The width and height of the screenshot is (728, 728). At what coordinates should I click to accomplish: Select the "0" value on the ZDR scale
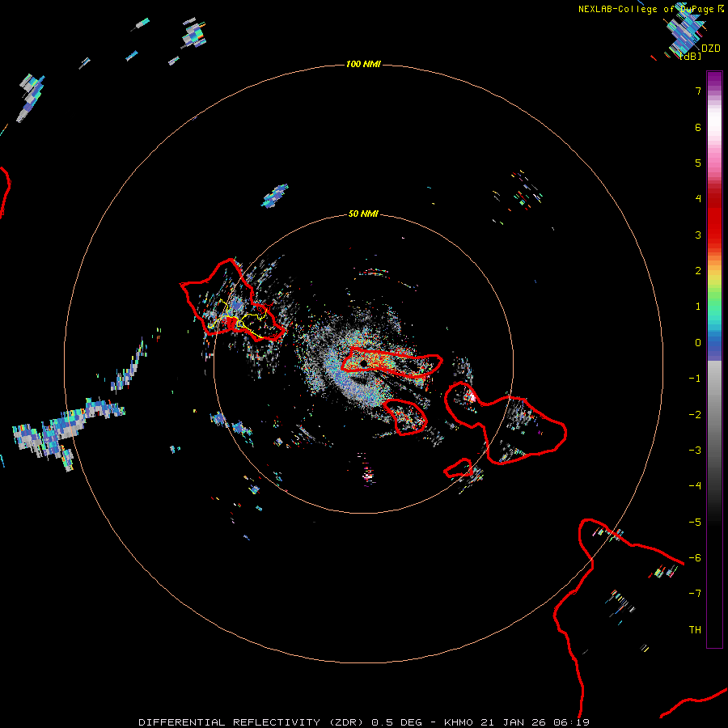click(698, 343)
